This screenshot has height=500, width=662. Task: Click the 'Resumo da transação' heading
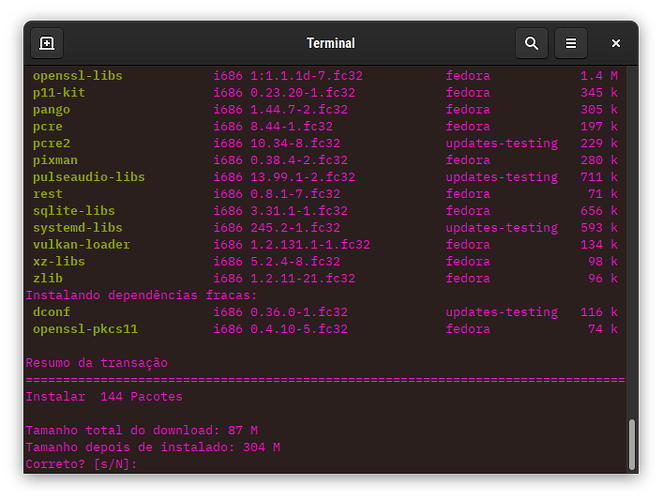click(96, 363)
